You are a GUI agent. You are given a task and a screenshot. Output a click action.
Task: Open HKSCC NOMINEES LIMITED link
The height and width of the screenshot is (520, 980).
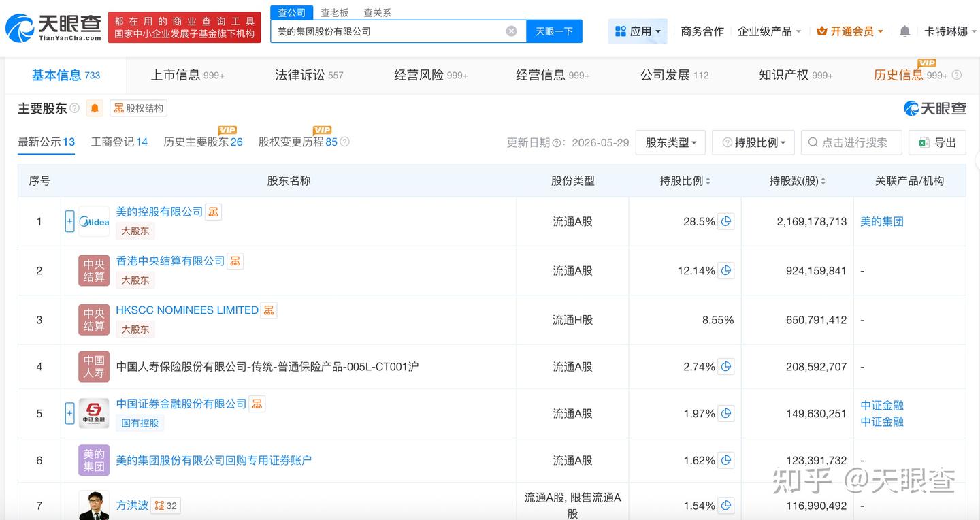187,310
